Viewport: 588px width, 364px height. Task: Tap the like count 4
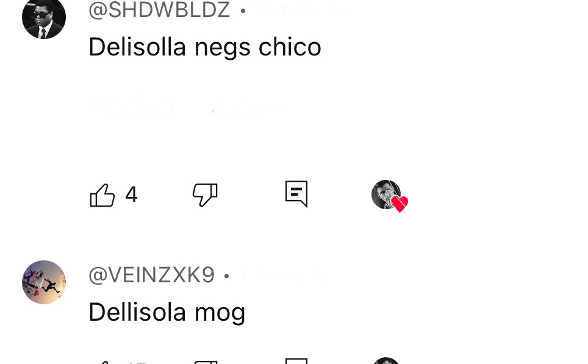click(x=131, y=194)
